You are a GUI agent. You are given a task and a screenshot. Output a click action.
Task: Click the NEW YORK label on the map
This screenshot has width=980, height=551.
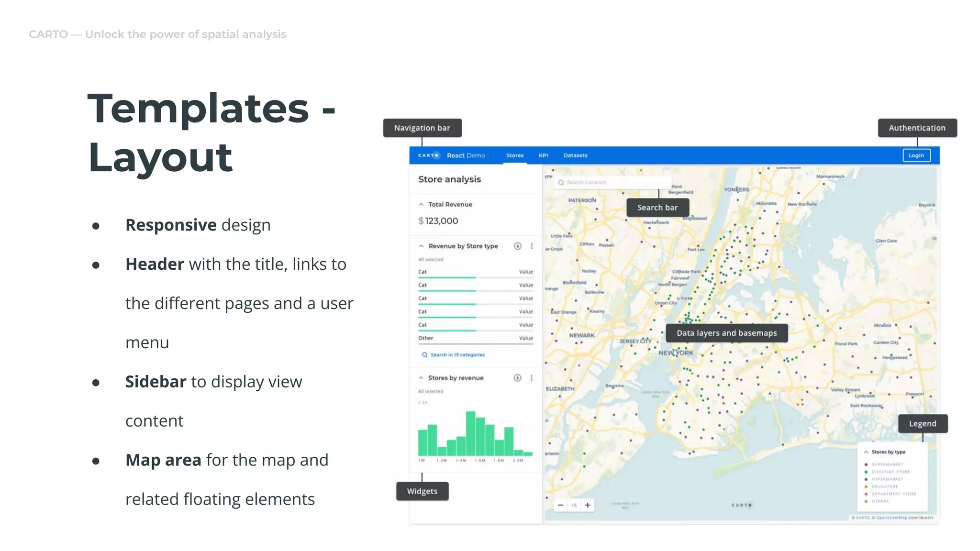pyautogui.click(x=676, y=353)
